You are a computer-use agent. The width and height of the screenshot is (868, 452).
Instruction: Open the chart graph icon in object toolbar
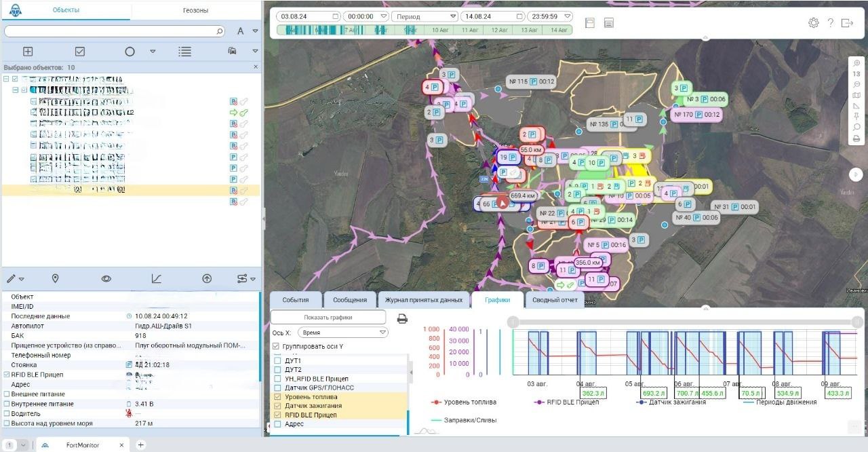[156, 278]
